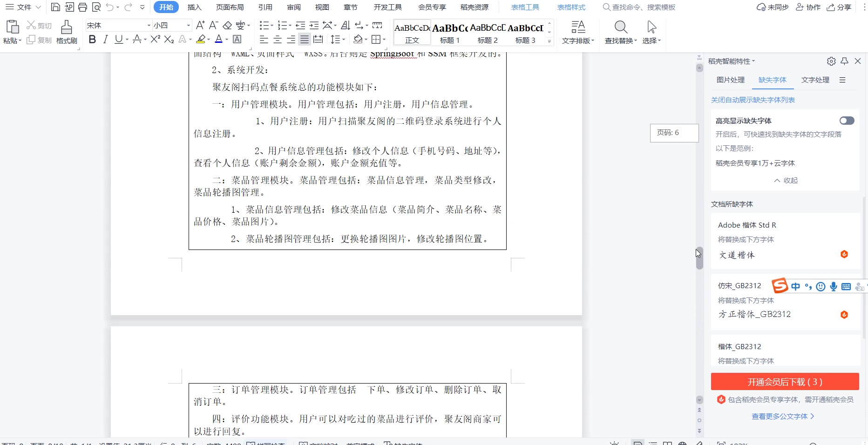This screenshot has width=868, height=445.
Task: Apply yellow text highlight color
Action: pos(201,40)
